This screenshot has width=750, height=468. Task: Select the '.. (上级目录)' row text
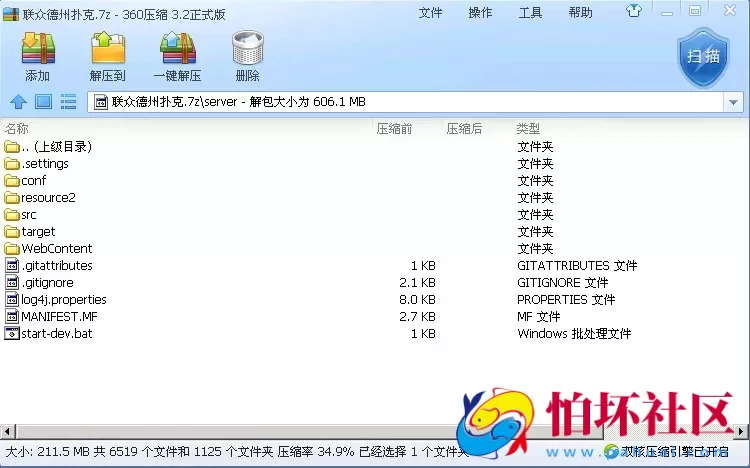(56, 147)
